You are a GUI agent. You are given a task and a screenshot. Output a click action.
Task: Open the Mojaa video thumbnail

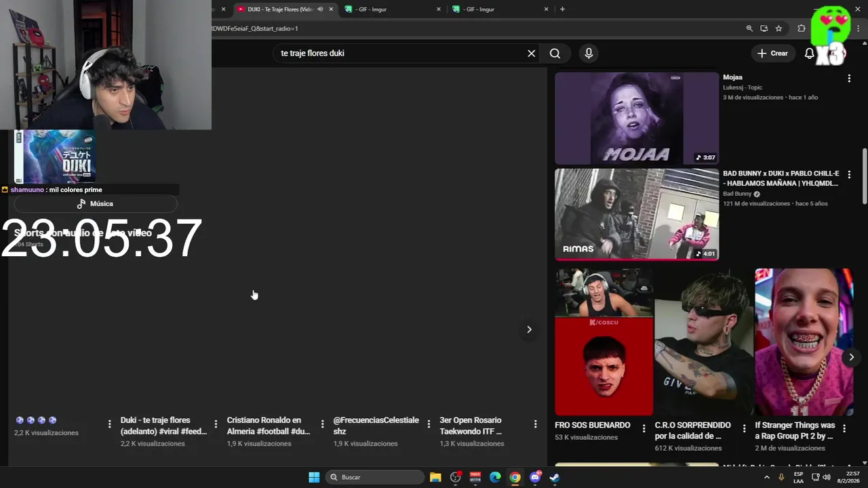point(637,119)
